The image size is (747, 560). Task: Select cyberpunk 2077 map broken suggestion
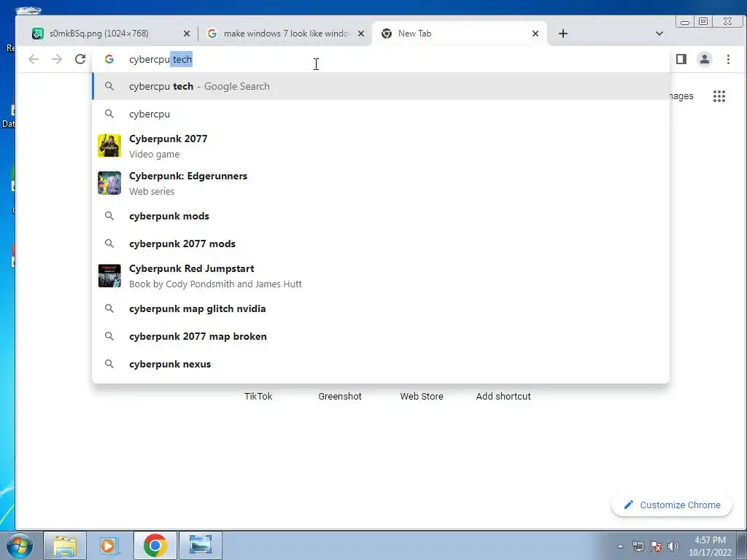coord(381,336)
